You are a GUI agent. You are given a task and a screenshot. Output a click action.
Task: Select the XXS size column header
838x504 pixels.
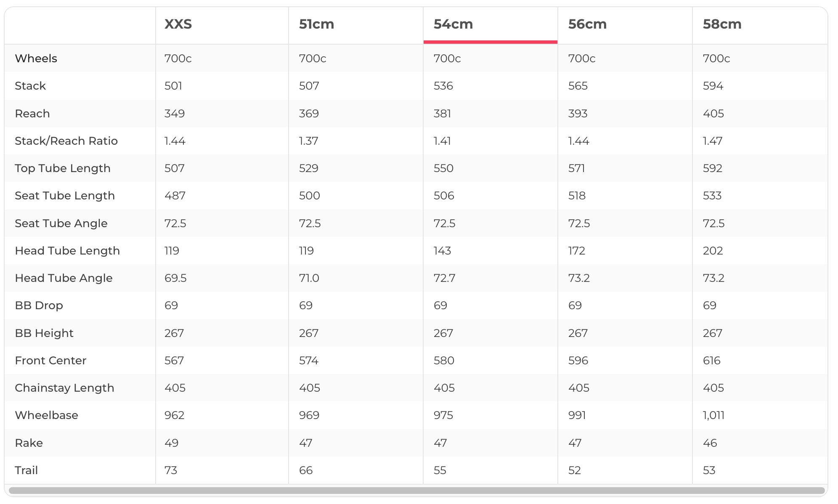tap(178, 24)
